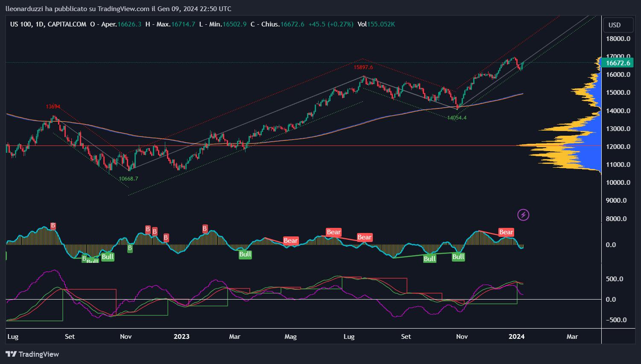Click the red 13694 peak annotation
Screen dimensions: 641x364
point(53,107)
